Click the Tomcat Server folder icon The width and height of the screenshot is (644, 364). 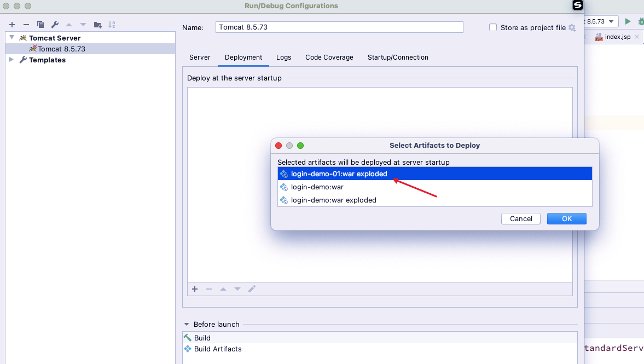23,38
